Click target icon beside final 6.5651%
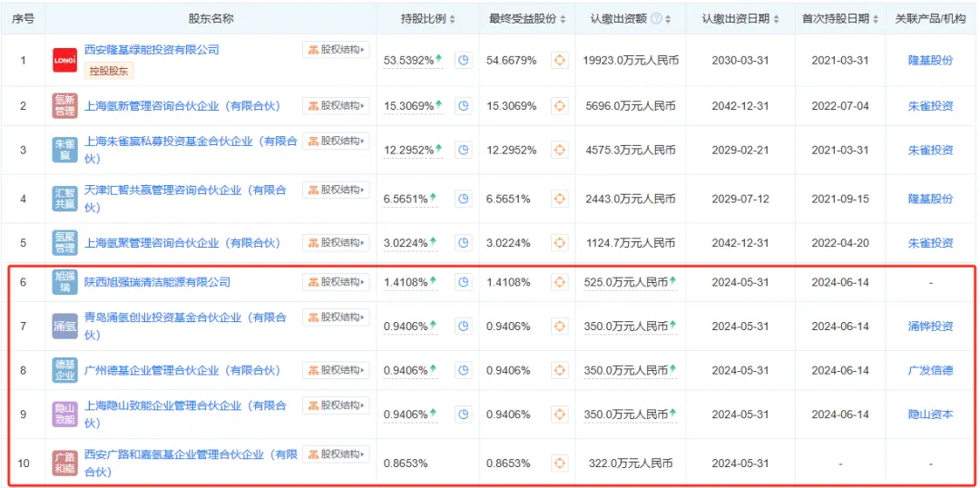This screenshot has width=980, height=488. (559, 200)
